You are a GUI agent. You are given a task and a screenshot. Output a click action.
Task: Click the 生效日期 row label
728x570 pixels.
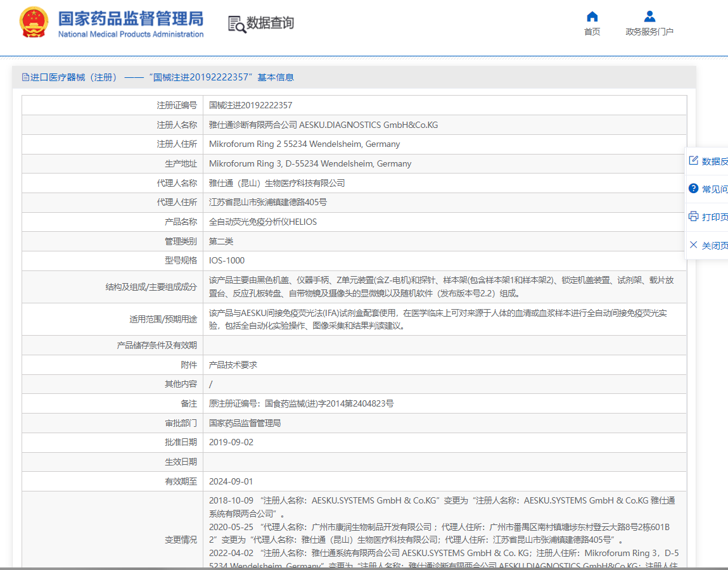click(x=181, y=462)
